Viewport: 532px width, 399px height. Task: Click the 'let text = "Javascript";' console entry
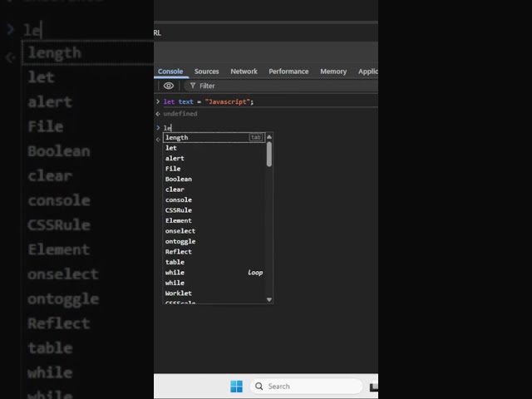[x=209, y=101]
